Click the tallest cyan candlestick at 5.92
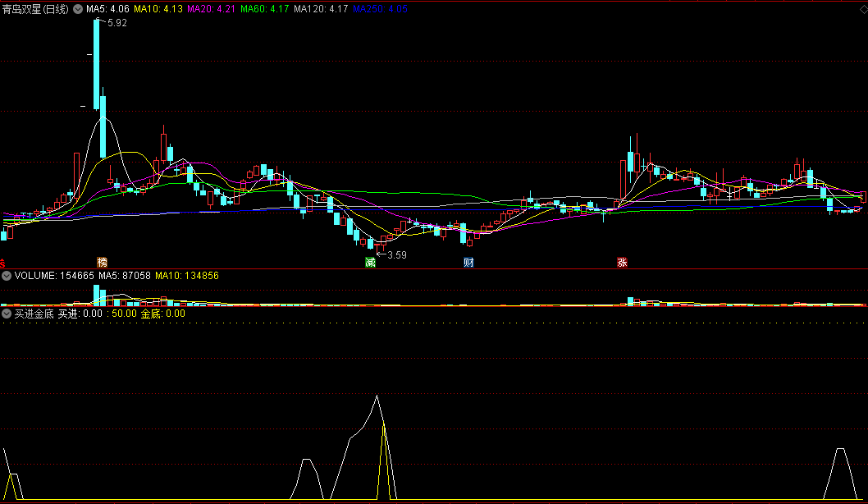The width and height of the screenshot is (868, 504). click(x=96, y=64)
